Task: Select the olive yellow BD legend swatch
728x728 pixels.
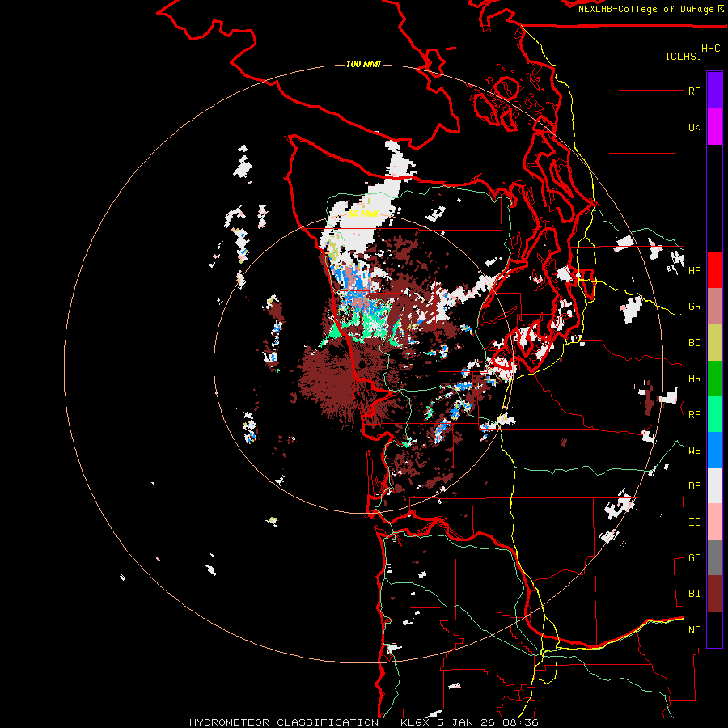Action: click(714, 343)
